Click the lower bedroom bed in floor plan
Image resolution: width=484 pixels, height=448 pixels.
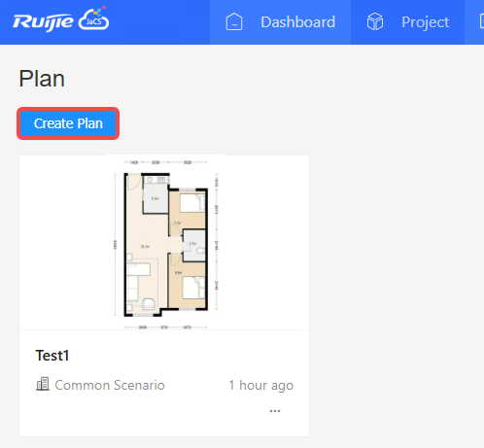(x=193, y=288)
